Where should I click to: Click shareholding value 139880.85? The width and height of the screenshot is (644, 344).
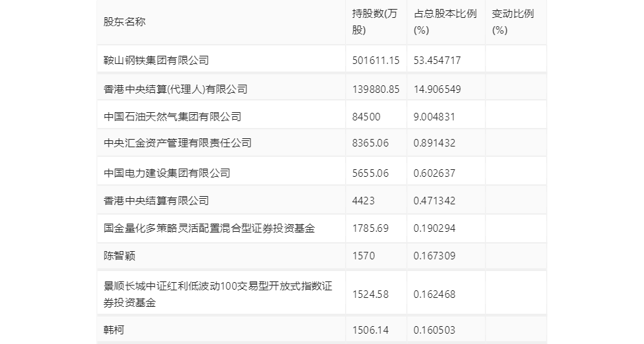(x=376, y=89)
